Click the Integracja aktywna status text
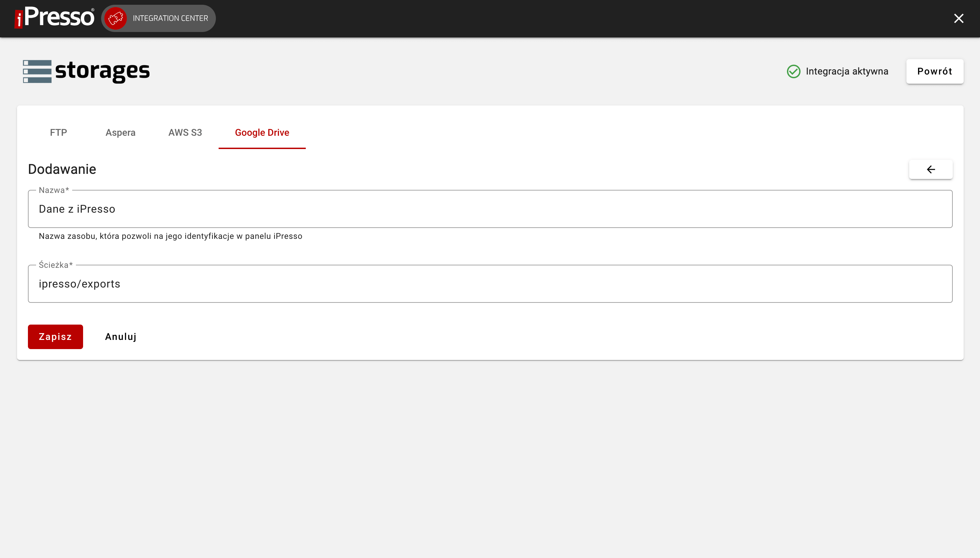Image resolution: width=980 pixels, height=558 pixels. [x=847, y=71]
